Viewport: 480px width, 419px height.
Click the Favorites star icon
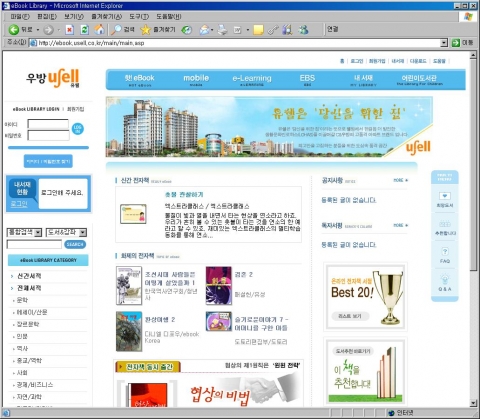click(145, 30)
